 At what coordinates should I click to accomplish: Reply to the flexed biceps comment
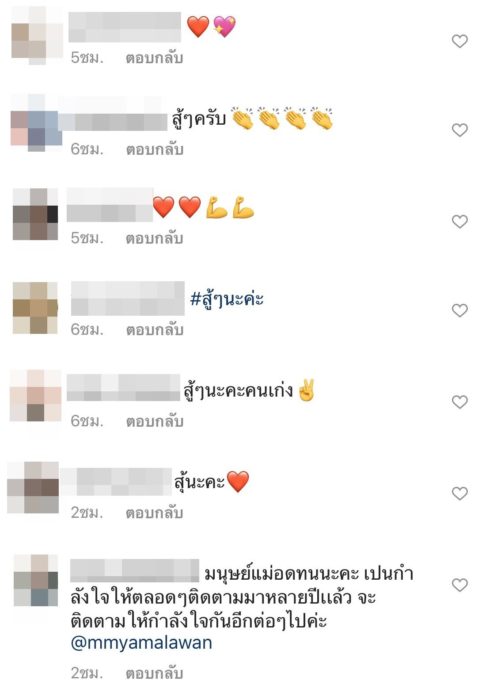coord(154,238)
